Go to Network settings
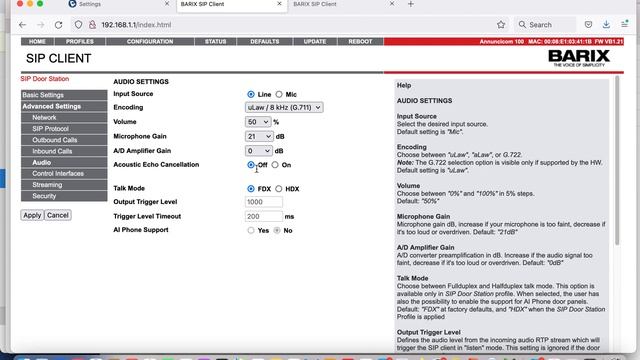This screenshot has height=360, width=640. coord(64,118)
